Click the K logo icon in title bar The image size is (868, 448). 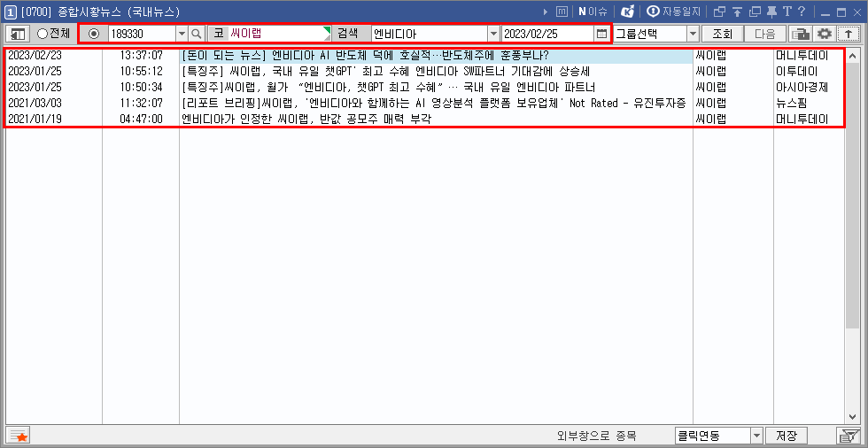[628, 12]
